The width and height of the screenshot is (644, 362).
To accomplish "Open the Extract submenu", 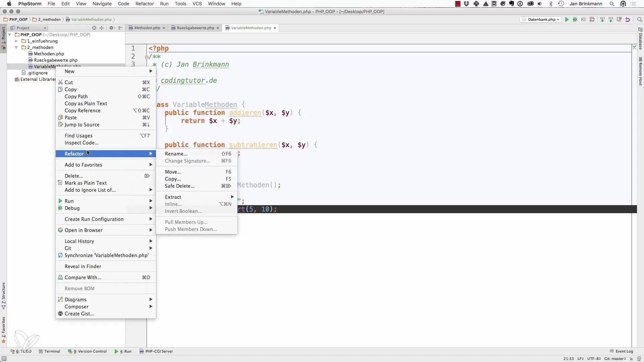I will (197, 197).
